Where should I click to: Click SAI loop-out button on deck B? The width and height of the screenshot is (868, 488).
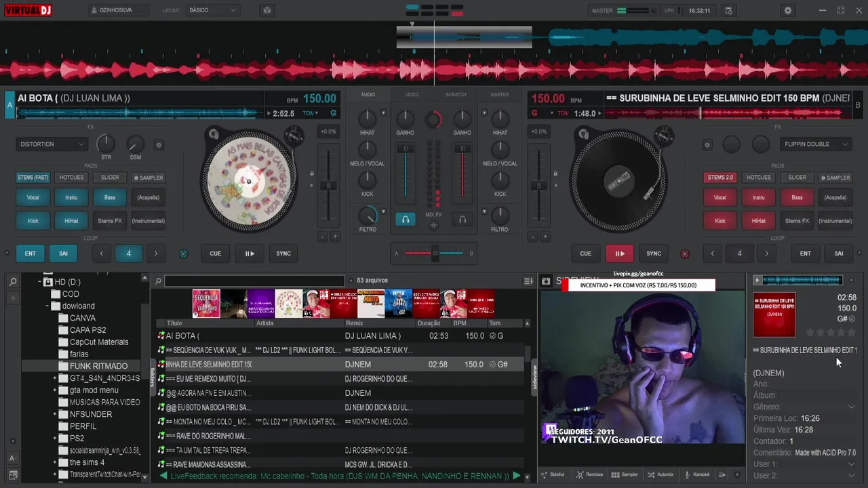click(839, 253)
